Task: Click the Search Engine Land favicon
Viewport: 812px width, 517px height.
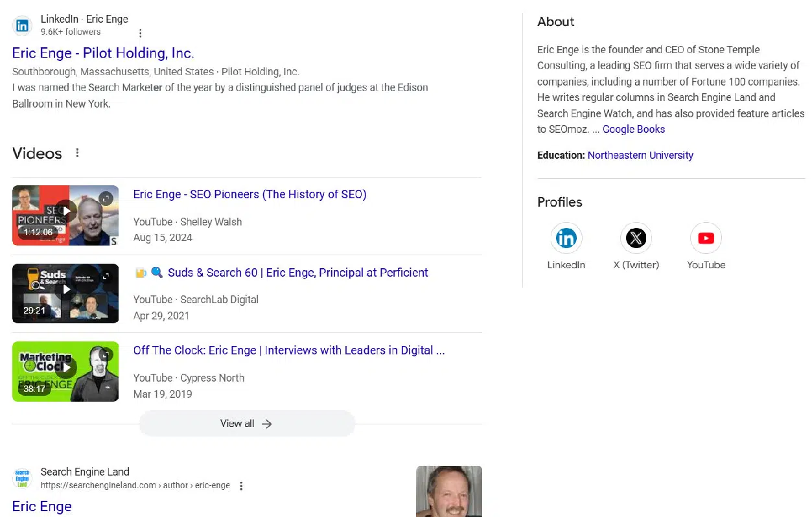Action: coord(23,479)
